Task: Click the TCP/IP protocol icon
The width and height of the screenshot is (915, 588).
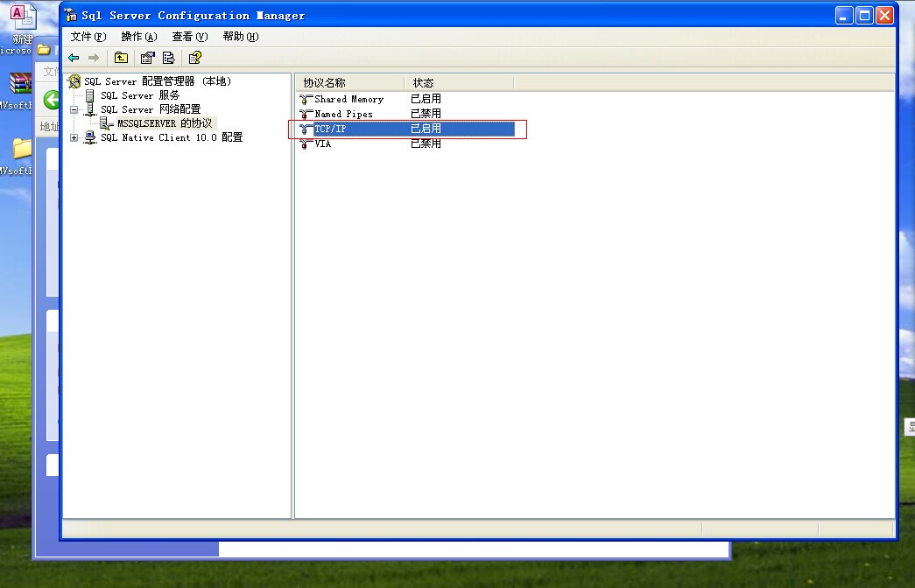Action: [306, 129]
